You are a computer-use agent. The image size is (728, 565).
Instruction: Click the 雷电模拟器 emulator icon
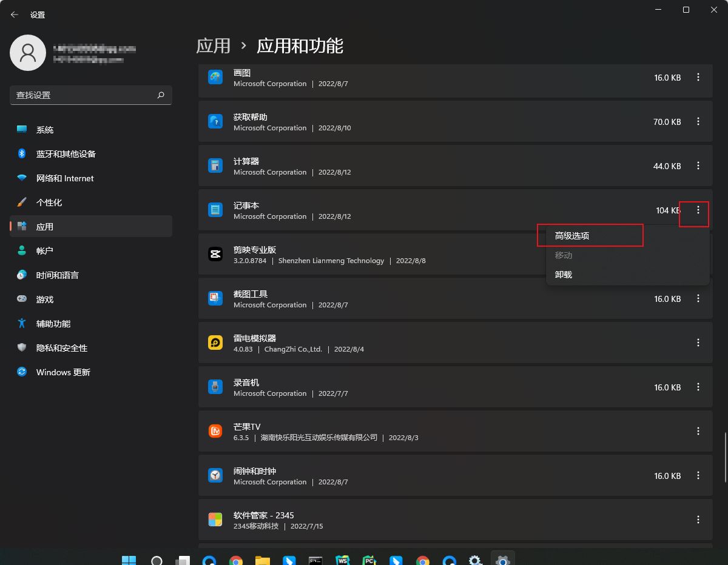(x=215, y=343)
